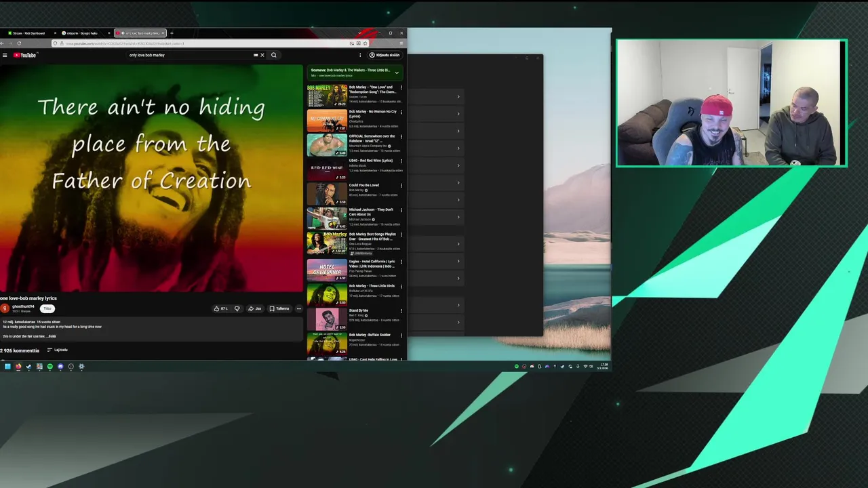Open options menu for No Woman No Cry video
868x488 pixels.
[x=401, y=112]
